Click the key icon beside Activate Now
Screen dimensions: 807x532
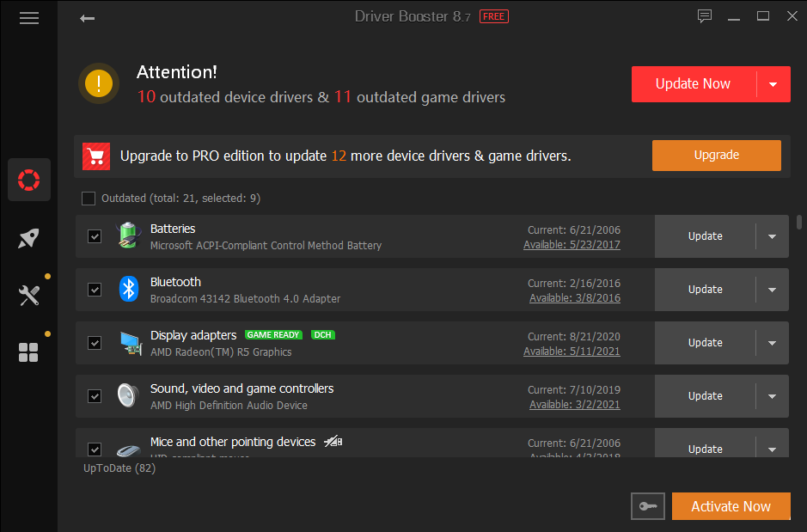click(x=647, y=506)
